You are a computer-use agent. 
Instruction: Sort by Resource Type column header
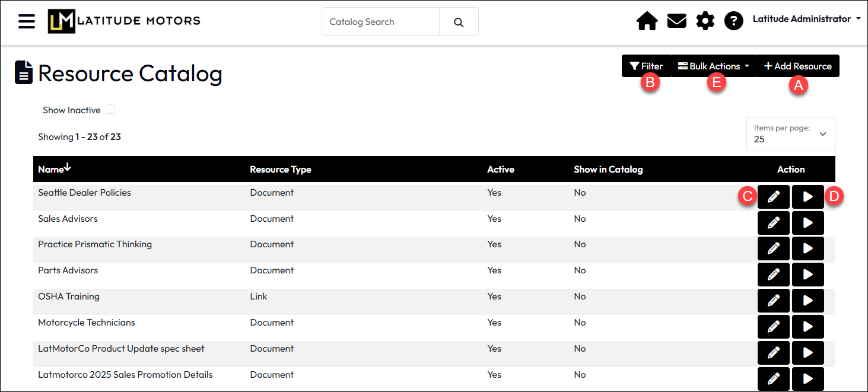click(281, 170)
